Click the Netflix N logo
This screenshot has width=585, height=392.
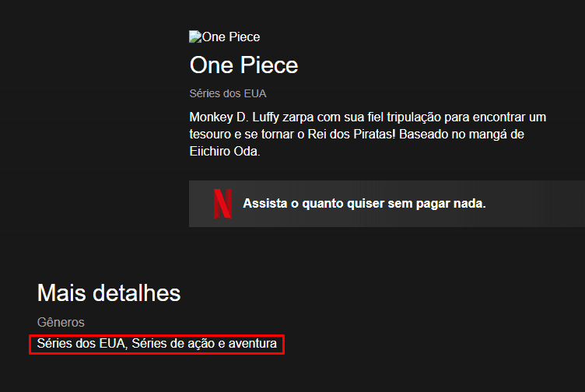tap(222, 204)
